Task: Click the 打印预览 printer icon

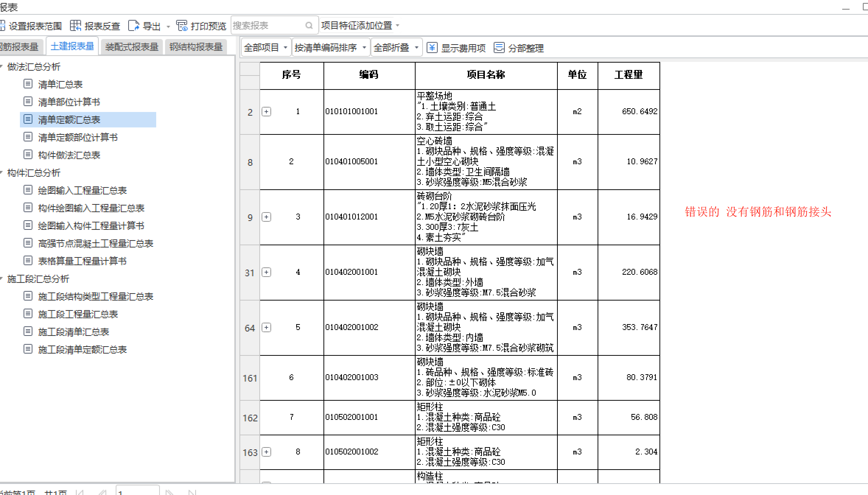Action: click(182, 25)
